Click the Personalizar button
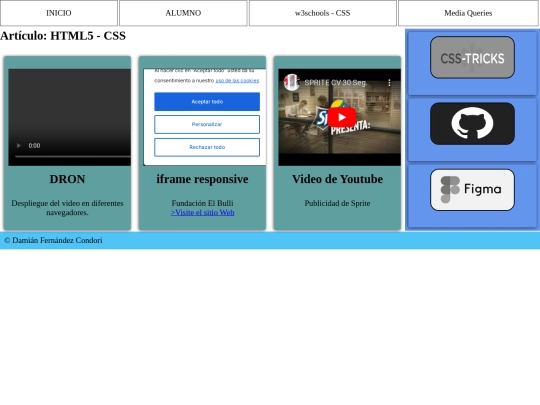This screenshot has height=405, width=540. pos(207,124)
